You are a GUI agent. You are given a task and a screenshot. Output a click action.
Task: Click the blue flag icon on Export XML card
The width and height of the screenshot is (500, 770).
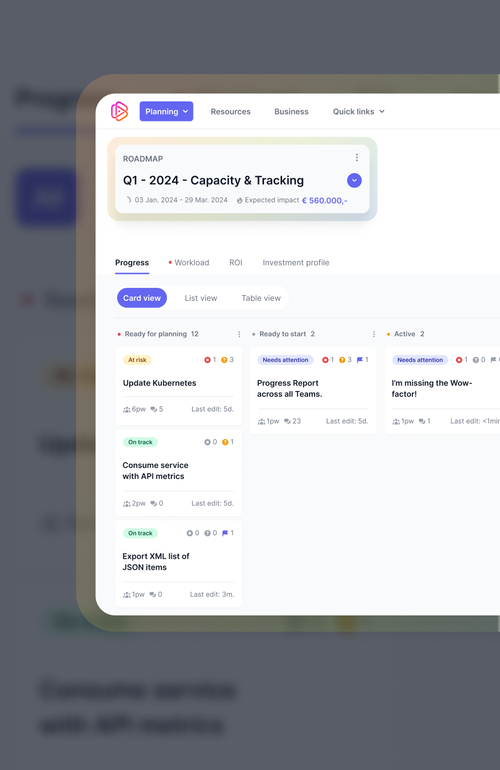tap(225, 533)
